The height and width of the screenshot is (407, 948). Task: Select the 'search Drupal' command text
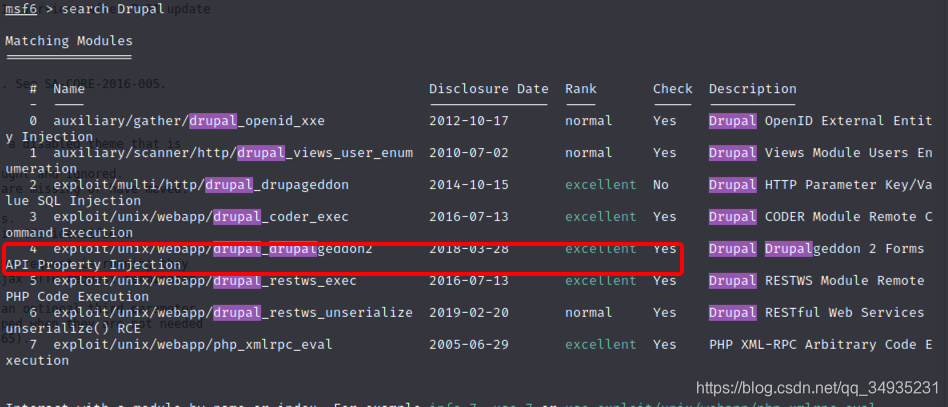click(112, 10)
